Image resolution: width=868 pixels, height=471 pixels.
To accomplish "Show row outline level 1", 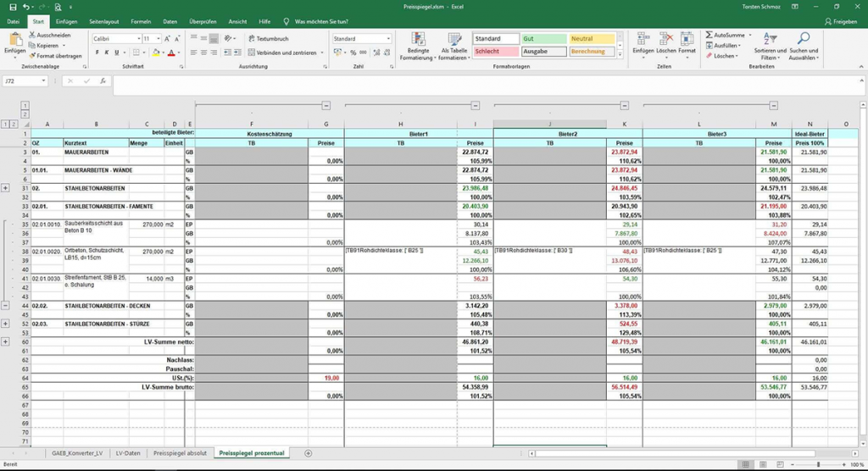I will pyautogui.click(x=6, y=125).
